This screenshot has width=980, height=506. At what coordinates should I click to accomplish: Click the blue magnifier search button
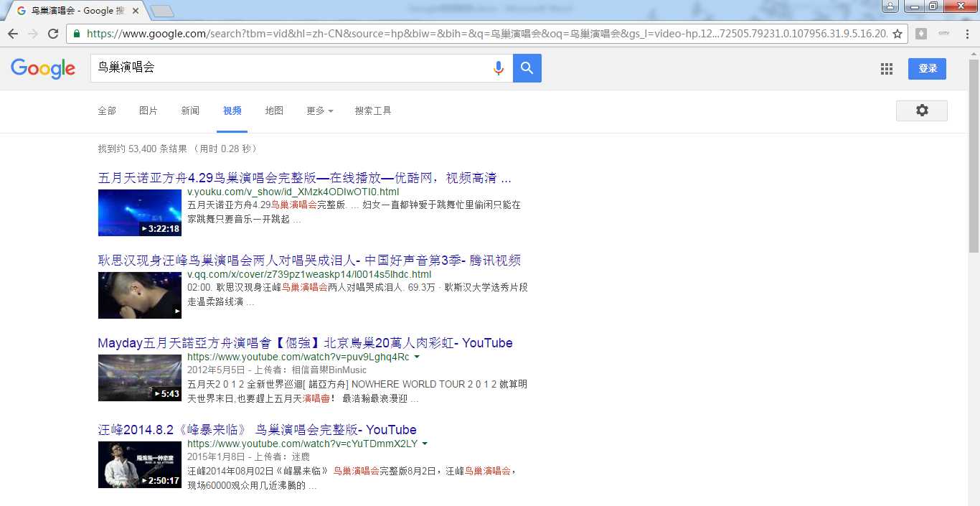click(x=527, y=68)
